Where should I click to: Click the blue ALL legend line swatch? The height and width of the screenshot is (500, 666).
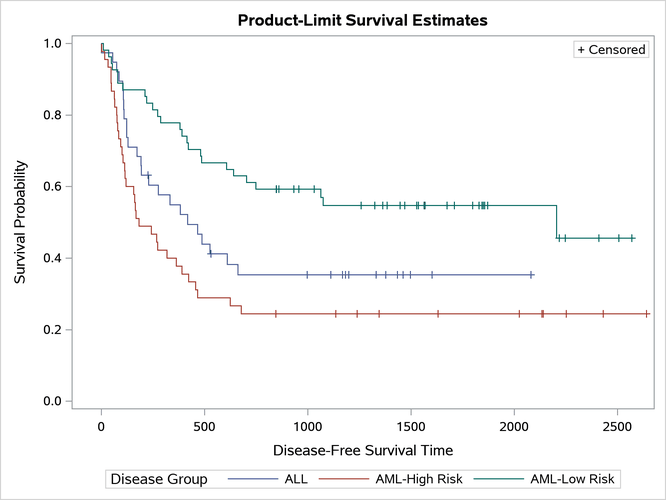pyautogui.click(x=251, y=479)
